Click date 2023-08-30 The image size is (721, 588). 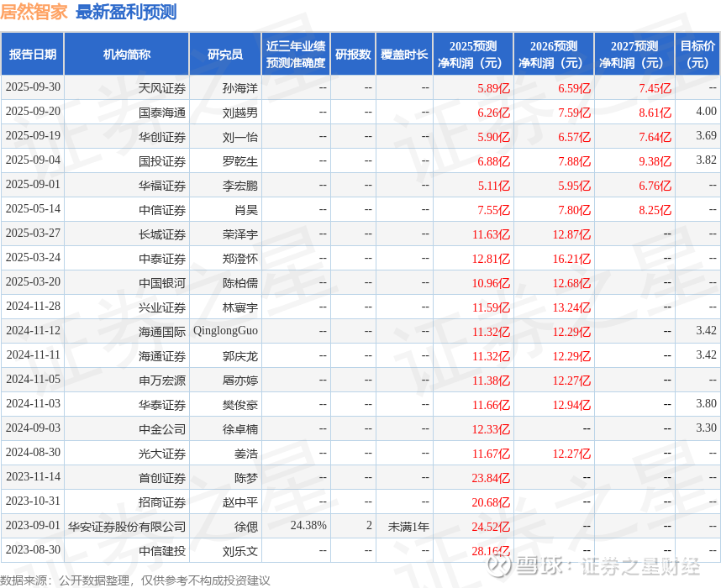tap(33, 550)
